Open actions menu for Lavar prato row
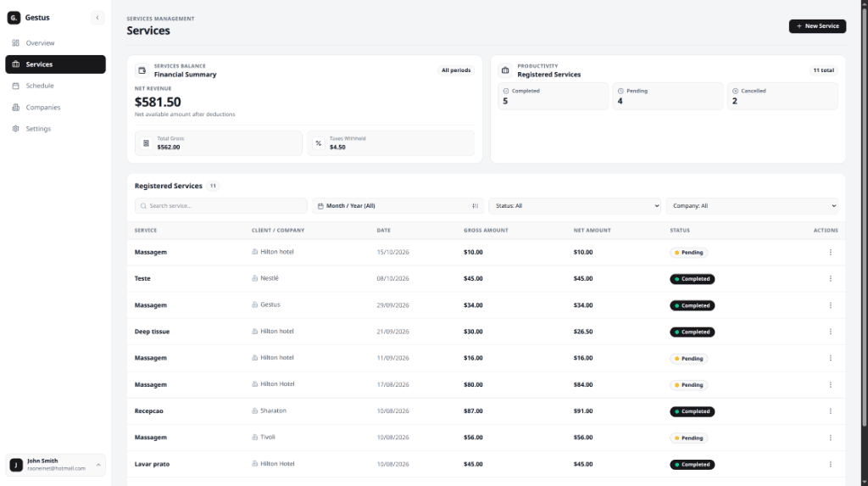868x486 pixels. [x=831, y=465]
